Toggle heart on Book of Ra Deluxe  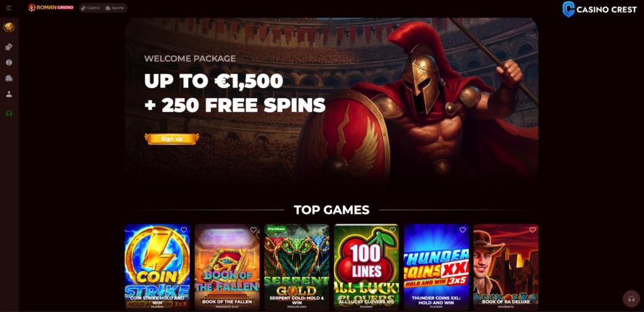(x=532, y=230)
